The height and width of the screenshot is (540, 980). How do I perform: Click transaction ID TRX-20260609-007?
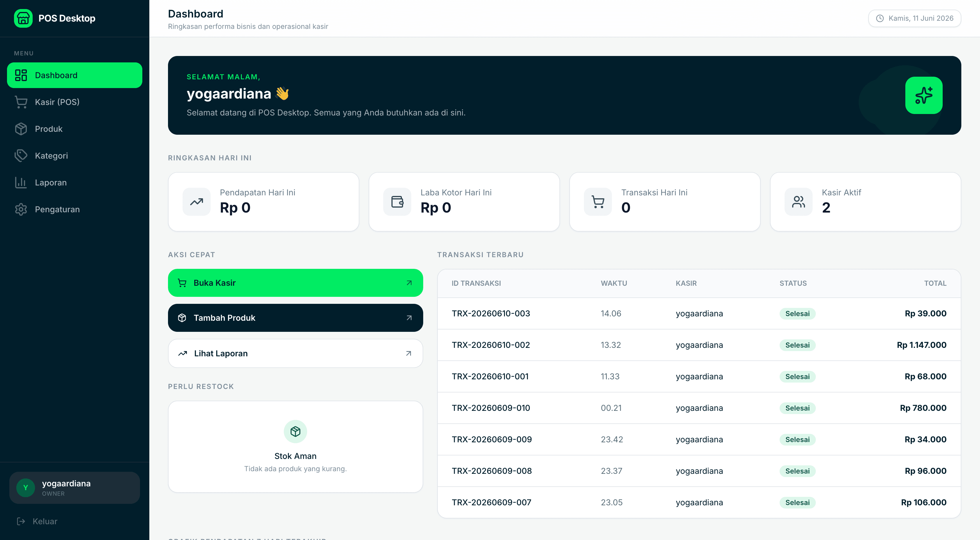tap(491, 502)
